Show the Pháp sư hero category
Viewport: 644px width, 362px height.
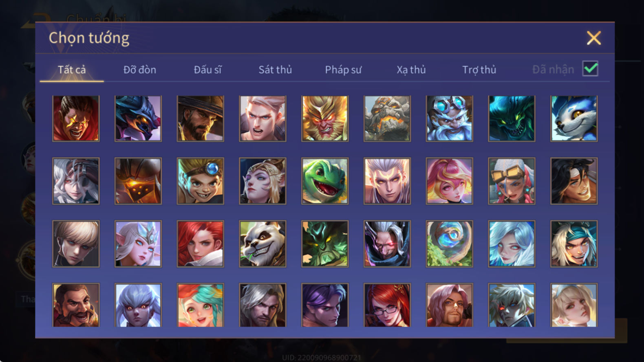point(343,70)
